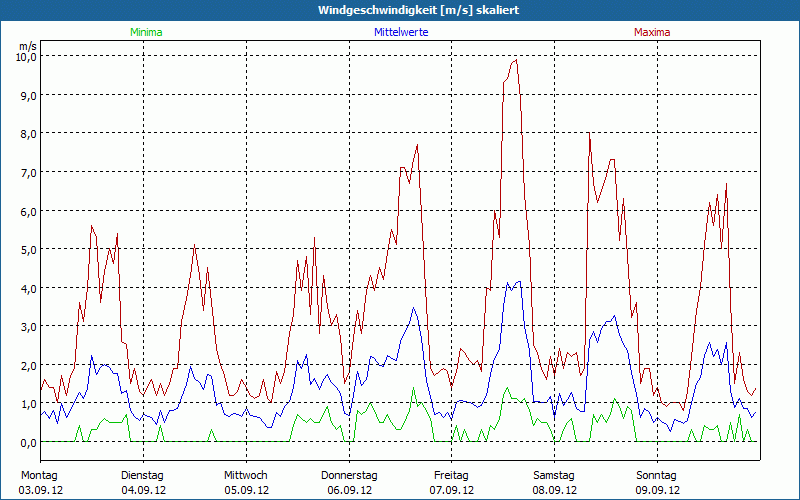Image resolution: width=800 pixels, height=500 pixels.
Task: Click the Donnerstag day label
Action: [349, 476]
